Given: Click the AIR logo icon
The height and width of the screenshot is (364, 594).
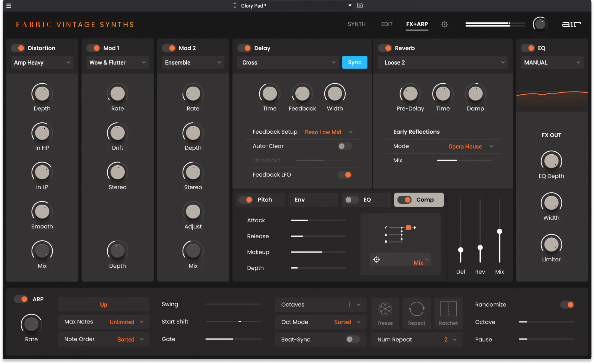Looking at the screenshot, I should point(571,24).
